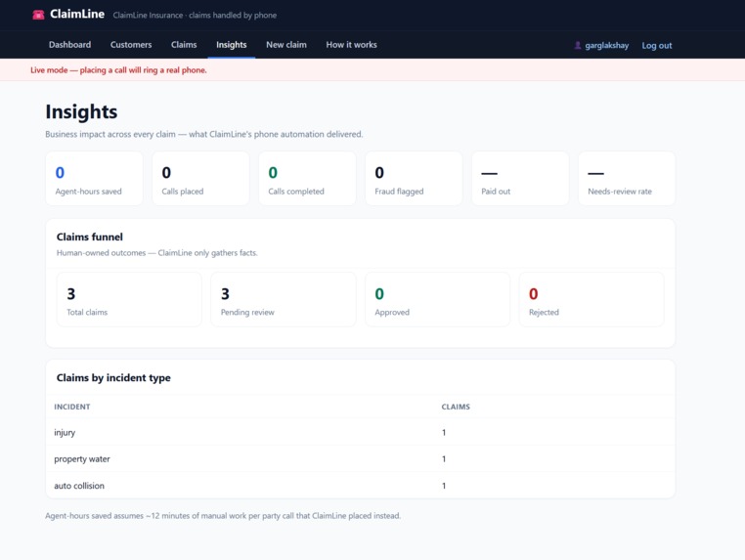
Task: Click the Claims funnel heading
Action: click(90, 237)
